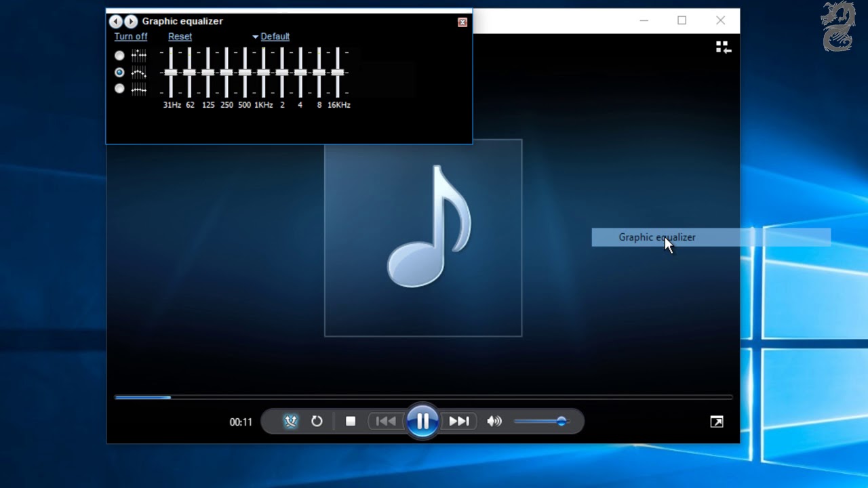The height and width of the screenshot is (488, 868).
Task: Click the 125 Hz equalizer slider
Action: 208,73
